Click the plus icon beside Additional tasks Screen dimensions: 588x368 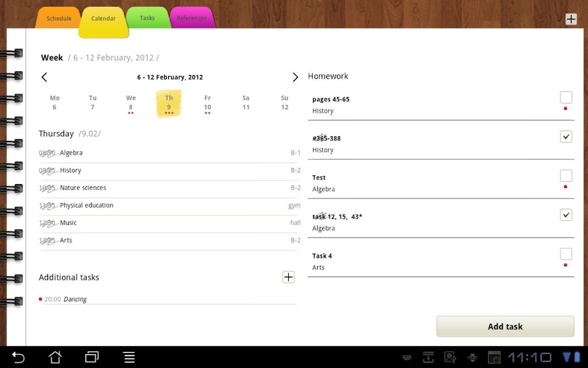pyautogui.click(x=288, y=277)
